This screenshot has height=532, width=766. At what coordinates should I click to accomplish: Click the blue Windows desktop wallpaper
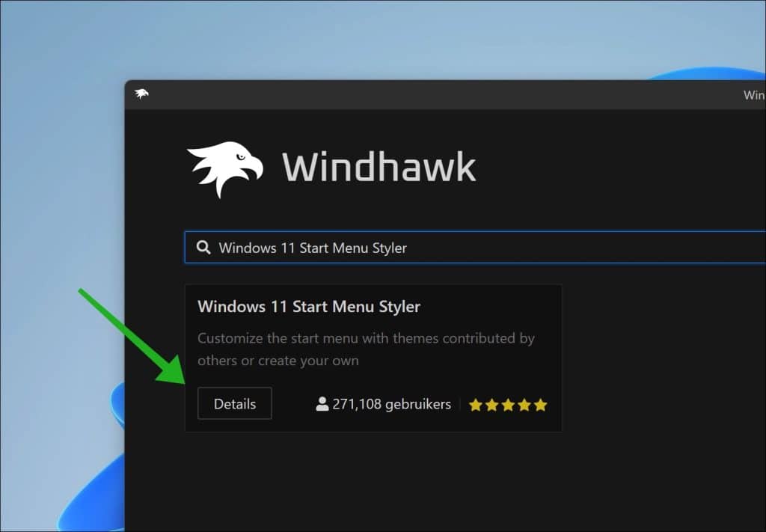(60, 187)
